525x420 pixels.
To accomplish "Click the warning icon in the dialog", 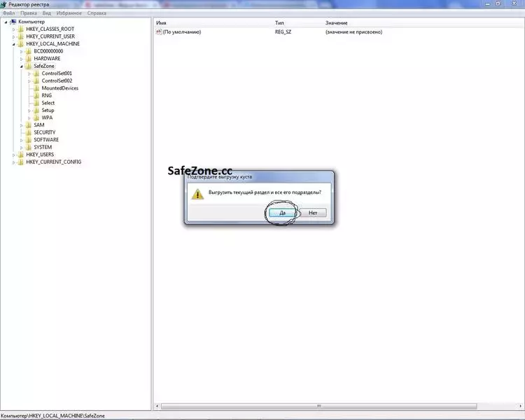I will point(197,194).
